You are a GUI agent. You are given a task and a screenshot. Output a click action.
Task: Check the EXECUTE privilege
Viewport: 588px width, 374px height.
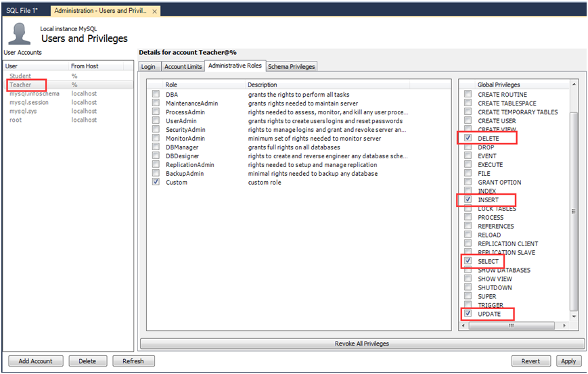[468, 164]
